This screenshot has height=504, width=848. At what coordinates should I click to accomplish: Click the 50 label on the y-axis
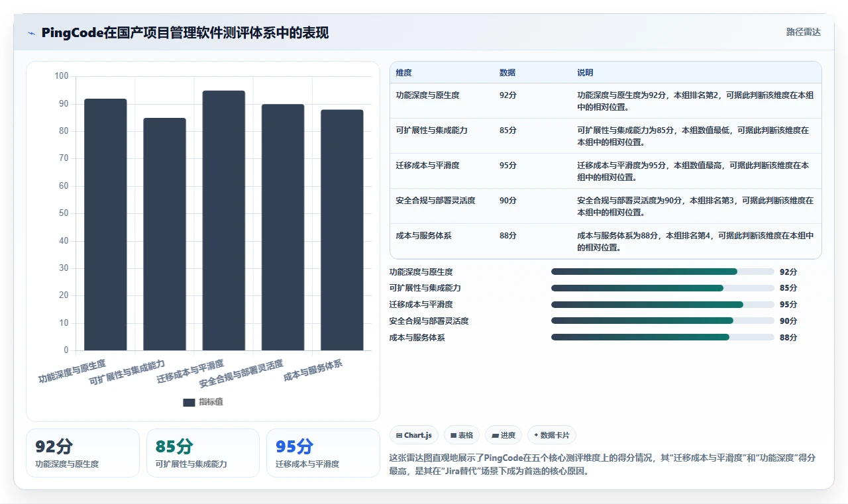pyautogui.click(x=64, y=213)
